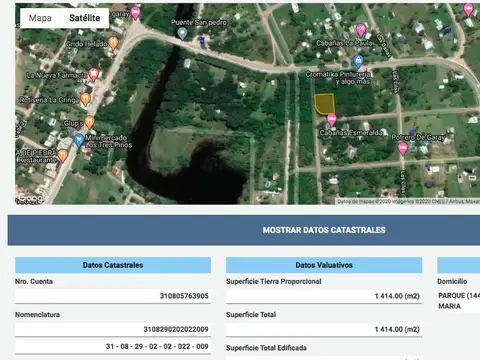Select Minimercado Los Tres Pinos marker
The image size is (480, 360).
79,140
